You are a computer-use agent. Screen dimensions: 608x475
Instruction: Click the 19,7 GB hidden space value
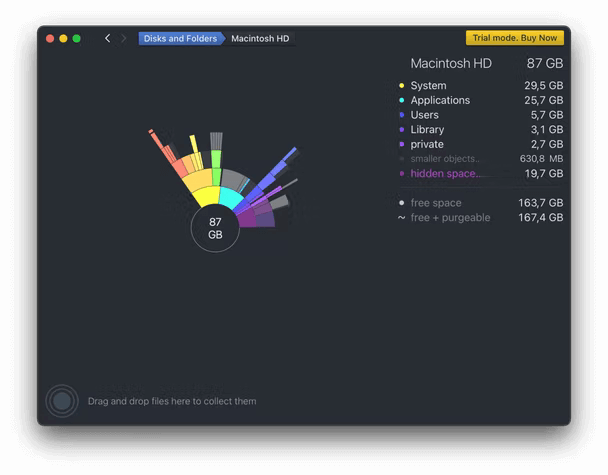544,173
